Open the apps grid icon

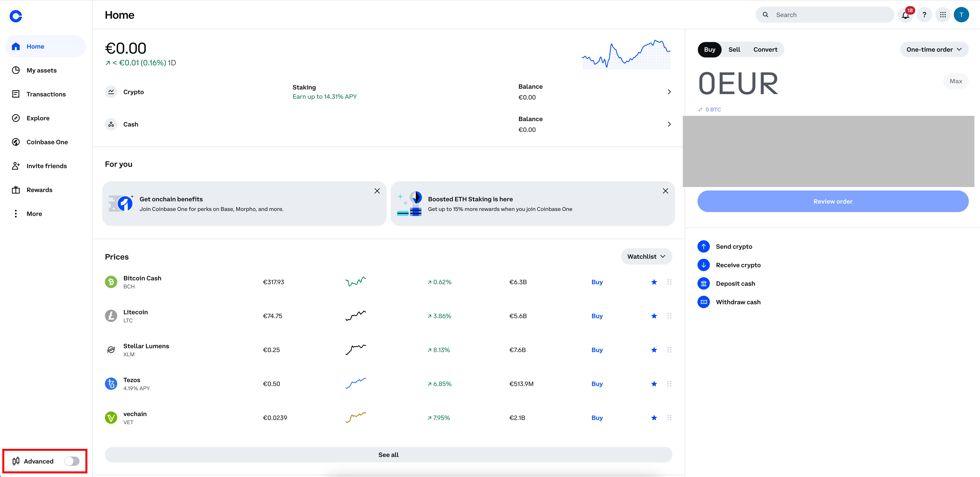[x=943, y=15]
